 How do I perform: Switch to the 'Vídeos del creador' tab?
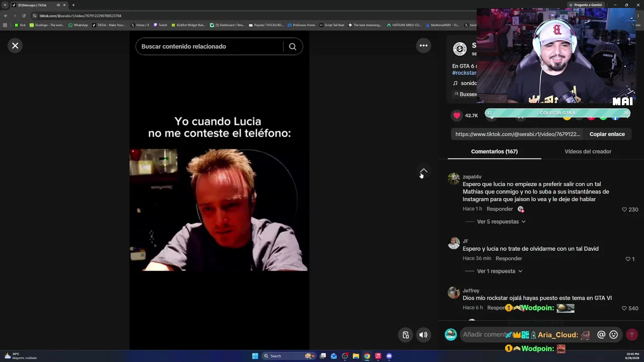[588, 151]
